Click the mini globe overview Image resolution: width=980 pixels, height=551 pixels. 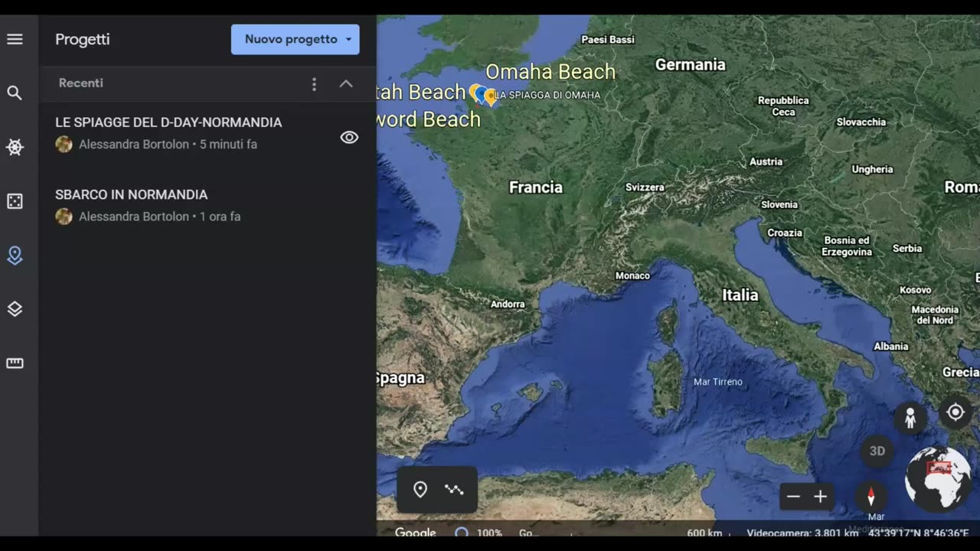point(938,479)
